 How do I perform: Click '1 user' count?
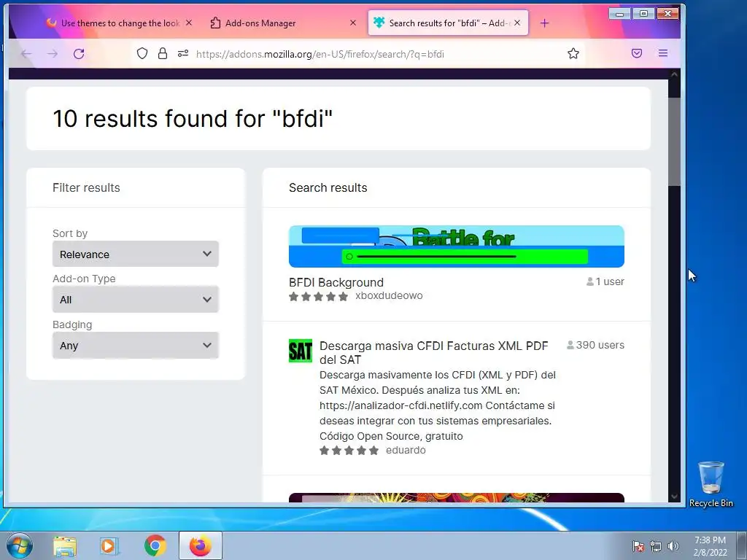point(605,281)
